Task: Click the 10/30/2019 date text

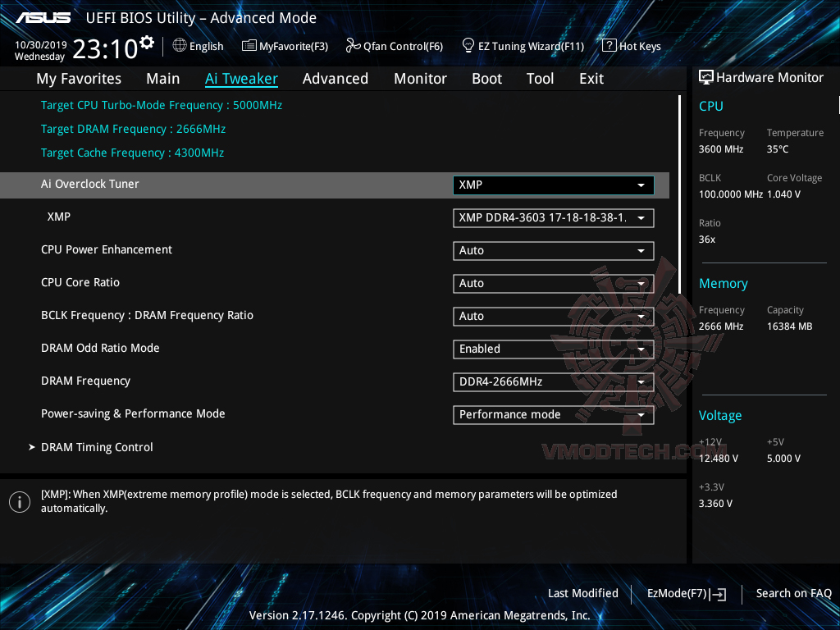Action: pos(41,45)
